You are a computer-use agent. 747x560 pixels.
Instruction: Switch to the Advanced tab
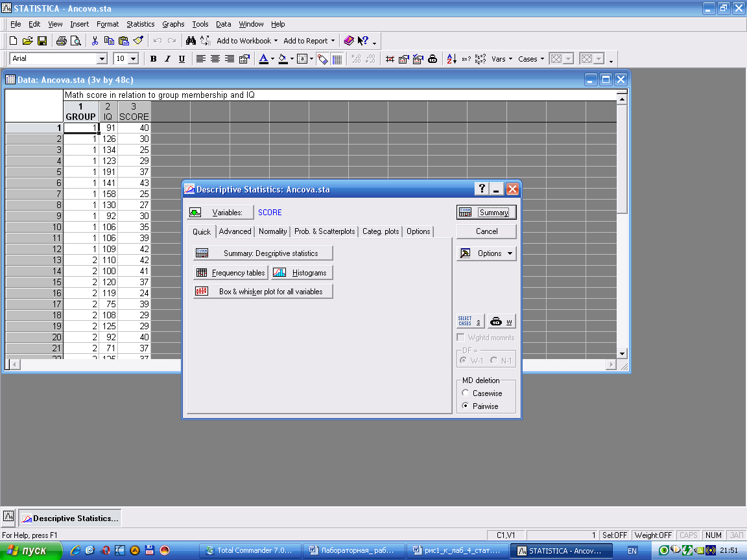tap(235, 231)
